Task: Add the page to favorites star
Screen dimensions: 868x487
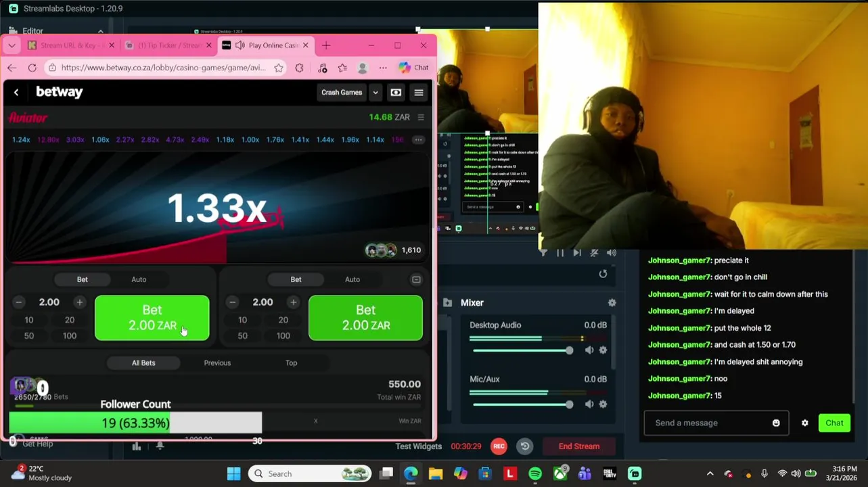Action: (x=279, y=68)
